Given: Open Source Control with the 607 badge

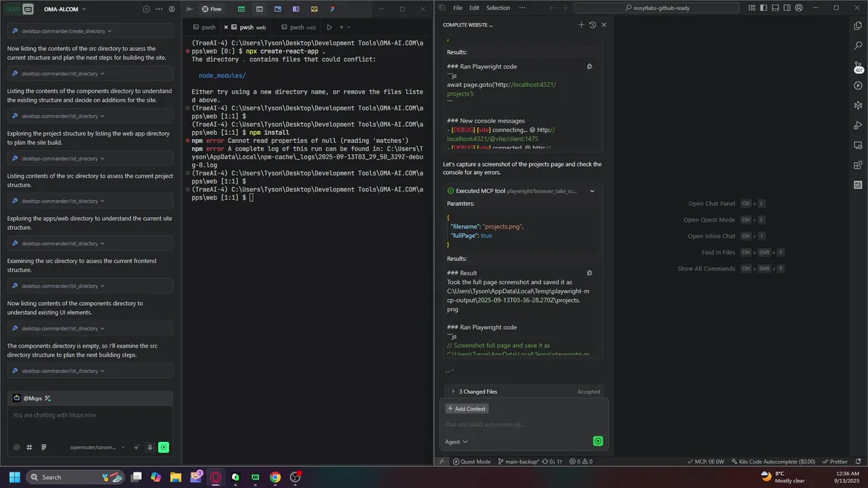Looking at the screenshot, I should pos(858,66).
